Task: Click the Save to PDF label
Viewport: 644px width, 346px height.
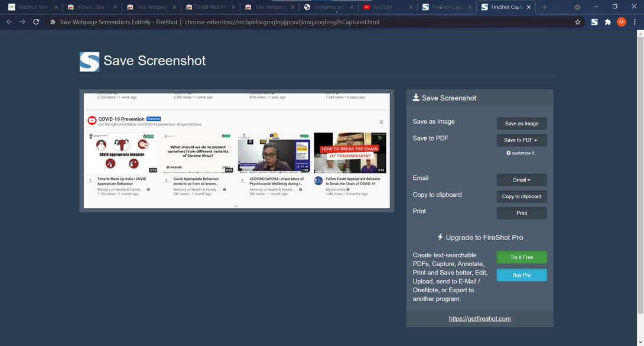Action: tap(431, 138)
